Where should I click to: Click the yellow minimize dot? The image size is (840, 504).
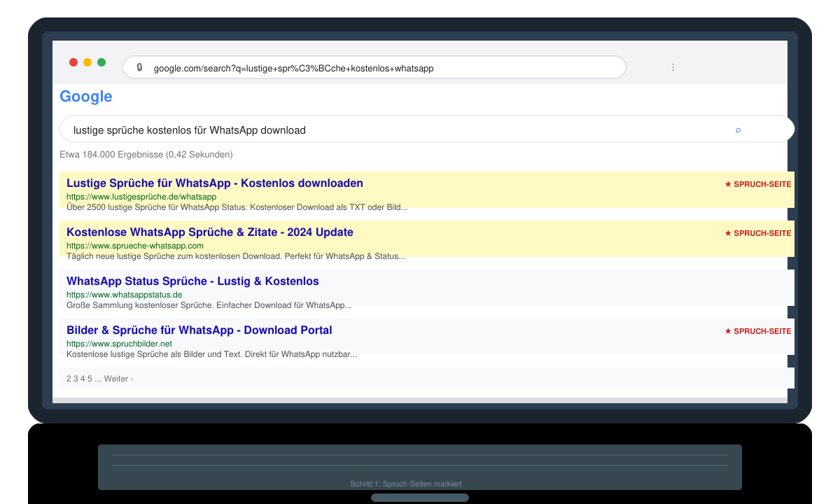(87, 62)
